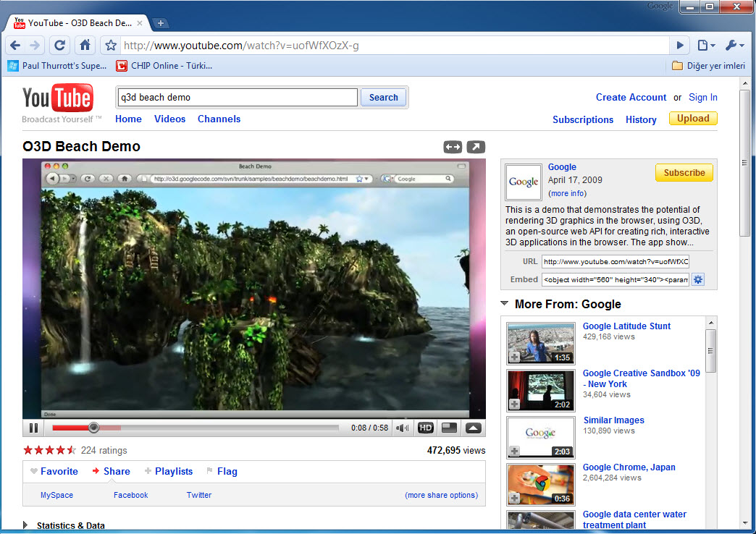Click the video progress seek bar

[x=217, y=428]
